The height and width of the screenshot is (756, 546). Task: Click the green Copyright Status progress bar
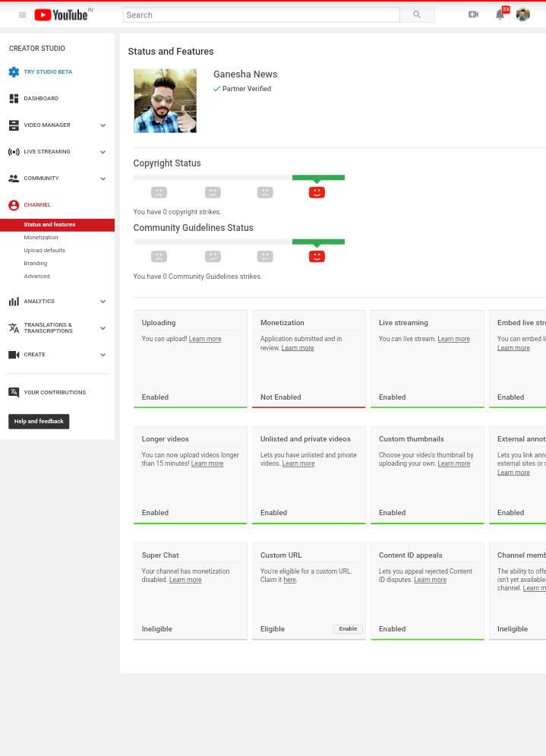(318, 178)
